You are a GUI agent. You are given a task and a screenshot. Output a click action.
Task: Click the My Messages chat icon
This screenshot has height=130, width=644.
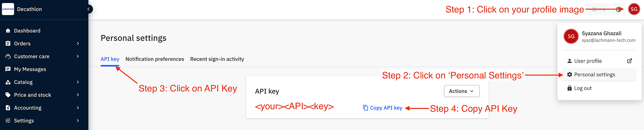tap(8, 69)
